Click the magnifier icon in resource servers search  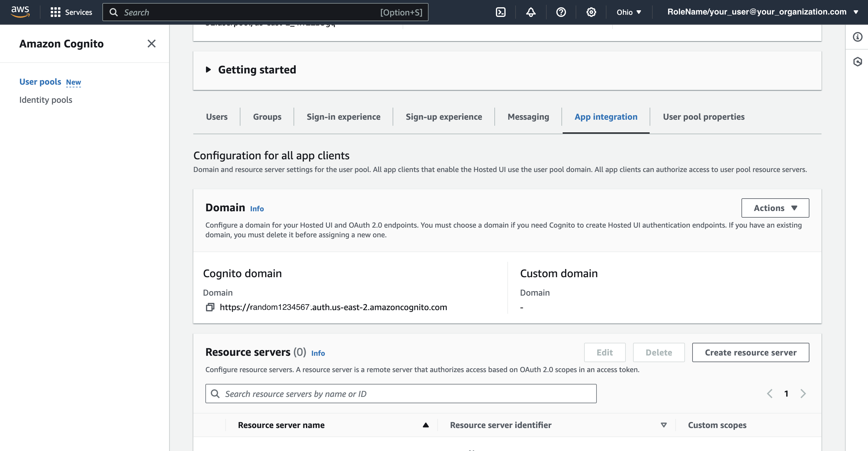pyautogui.click(x=215, y=394)
